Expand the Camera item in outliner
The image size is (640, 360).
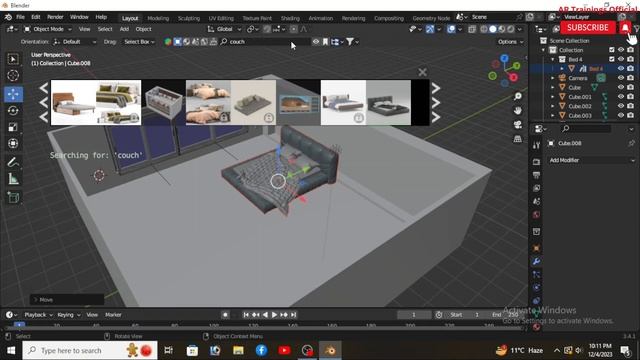(553, 78)
